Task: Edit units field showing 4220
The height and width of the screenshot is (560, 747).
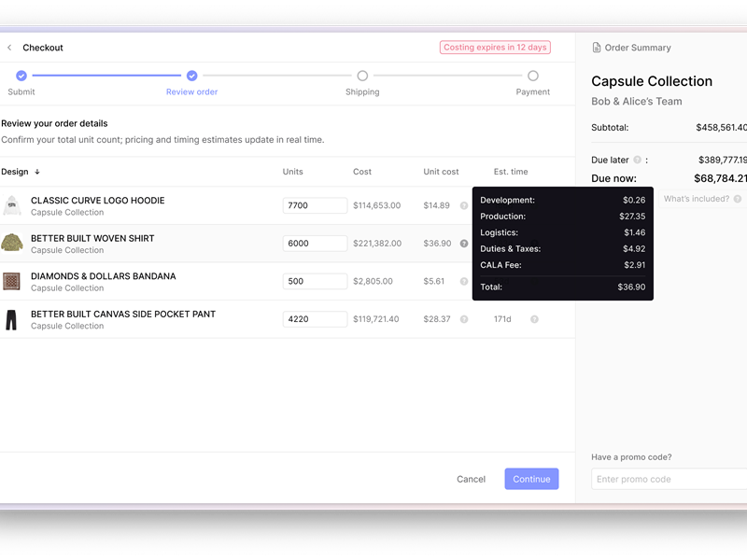Action: point(315,319)
